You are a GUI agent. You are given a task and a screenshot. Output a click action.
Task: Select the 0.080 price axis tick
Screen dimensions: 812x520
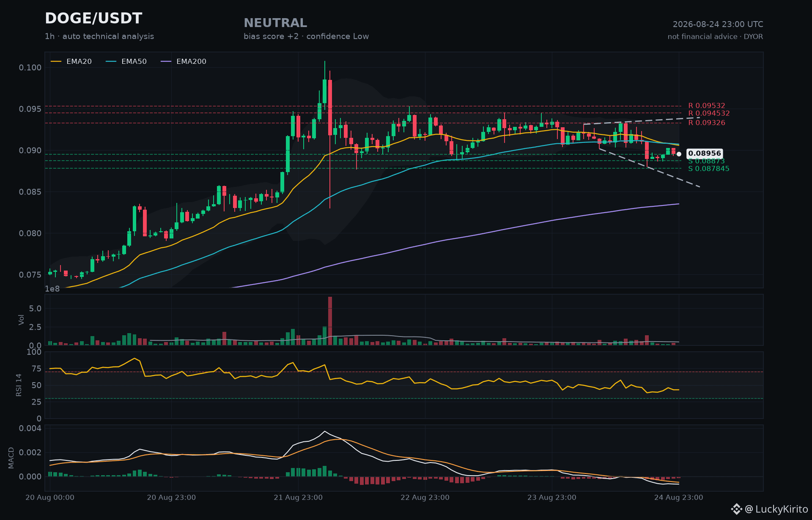click(30, 233)
